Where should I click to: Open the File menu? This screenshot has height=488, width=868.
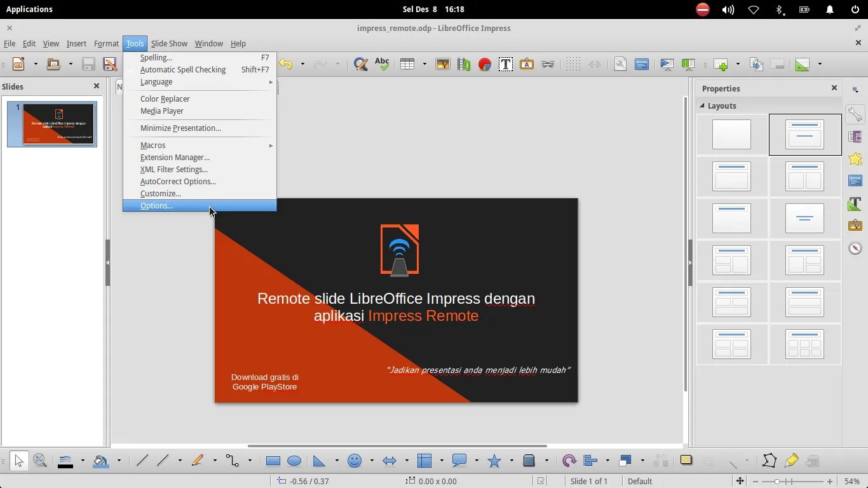pyautogui.click(x=10, y=43)
